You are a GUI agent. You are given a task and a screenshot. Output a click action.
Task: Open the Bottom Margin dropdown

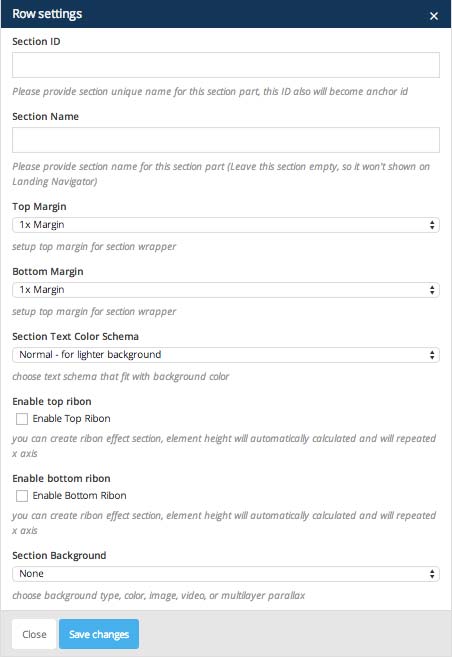click(226, 290)
